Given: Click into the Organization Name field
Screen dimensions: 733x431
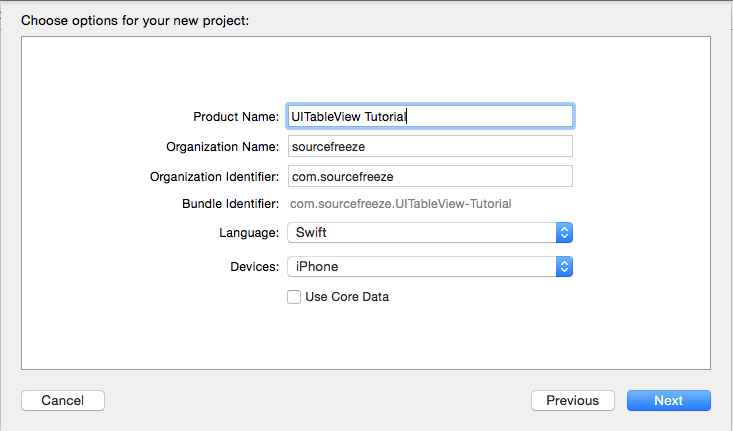Looking at the screenshot, I should coord(430,146).
